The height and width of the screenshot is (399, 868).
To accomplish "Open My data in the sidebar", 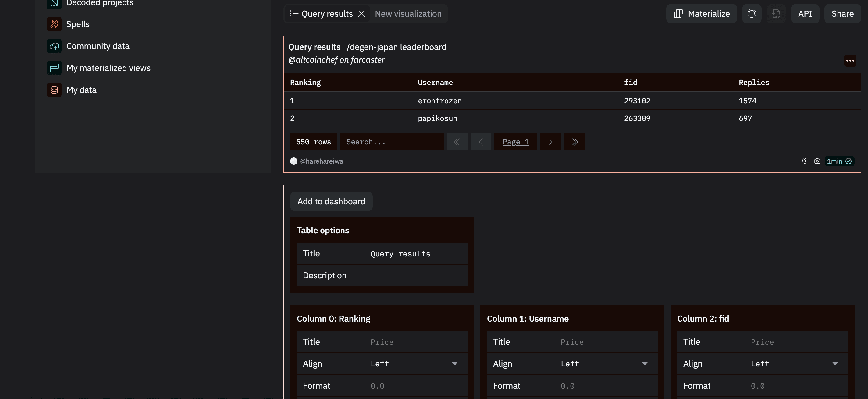I will 81,90.
